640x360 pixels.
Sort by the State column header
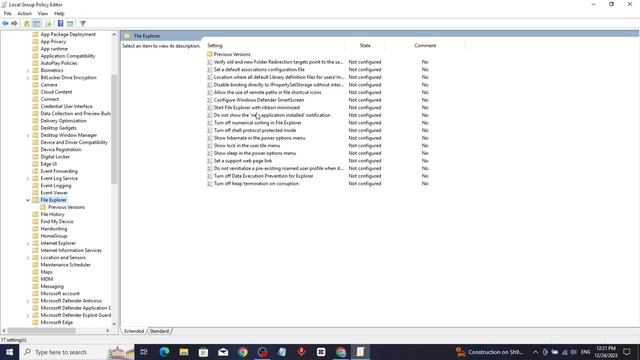[365, 46]
